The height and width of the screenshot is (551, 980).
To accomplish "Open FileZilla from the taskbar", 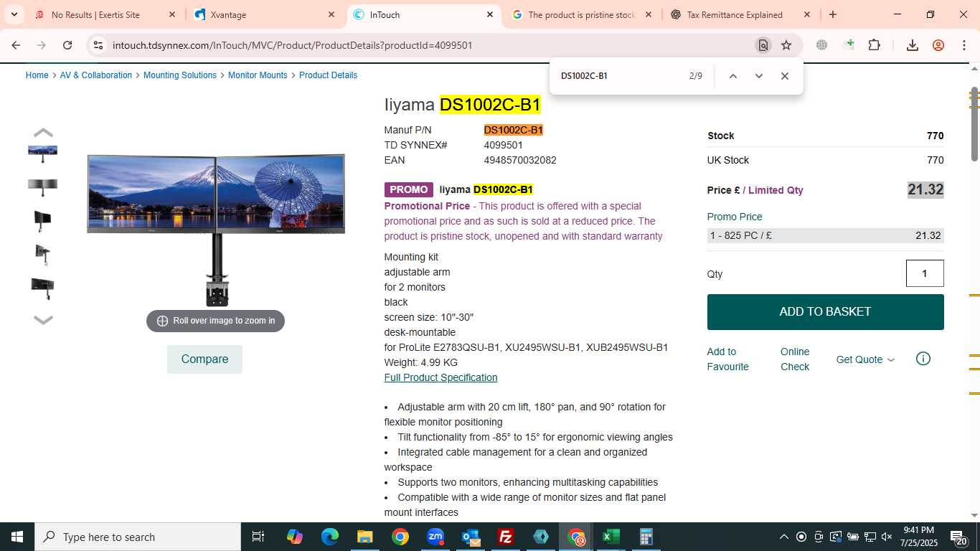I will (506, 537).
